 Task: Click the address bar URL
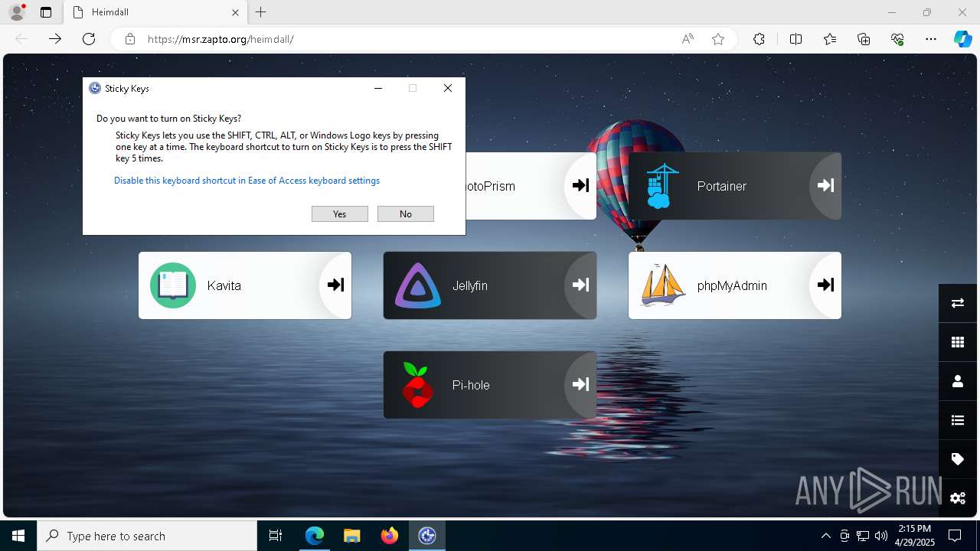(220, 39)
